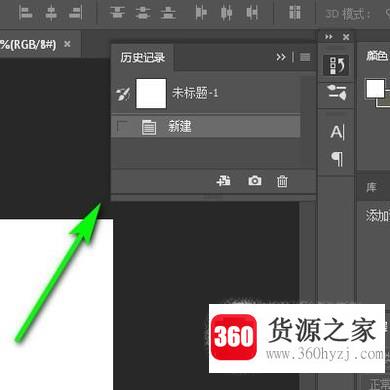
Task: Distribute top edges in options bar
Action: point(117,13)
